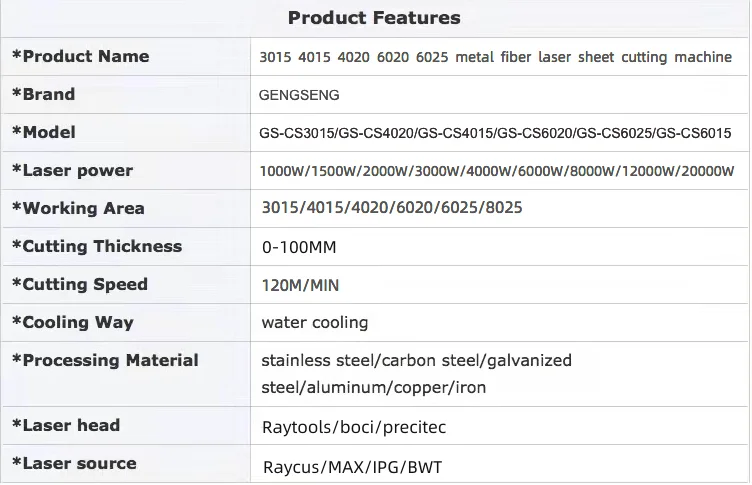Click the Product Features table header
The image size is (752, 485).
click(x=374, y=18)
